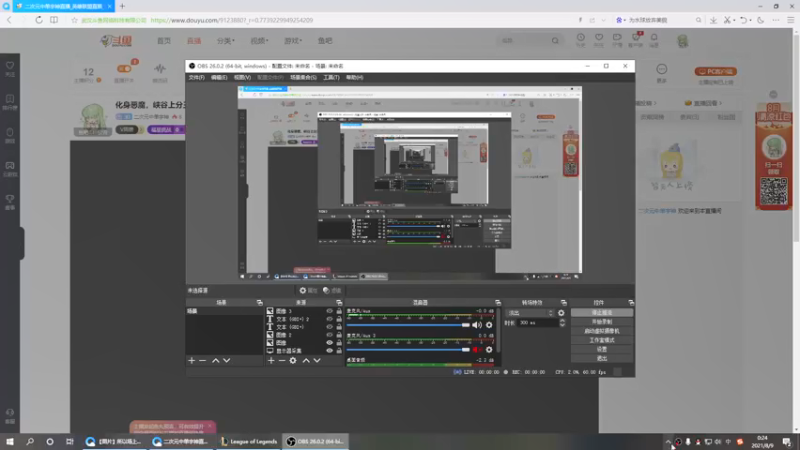Add a new source with plus button
Image resolution: width=800 pixels, height=450 pixels.
click(271, 361)
